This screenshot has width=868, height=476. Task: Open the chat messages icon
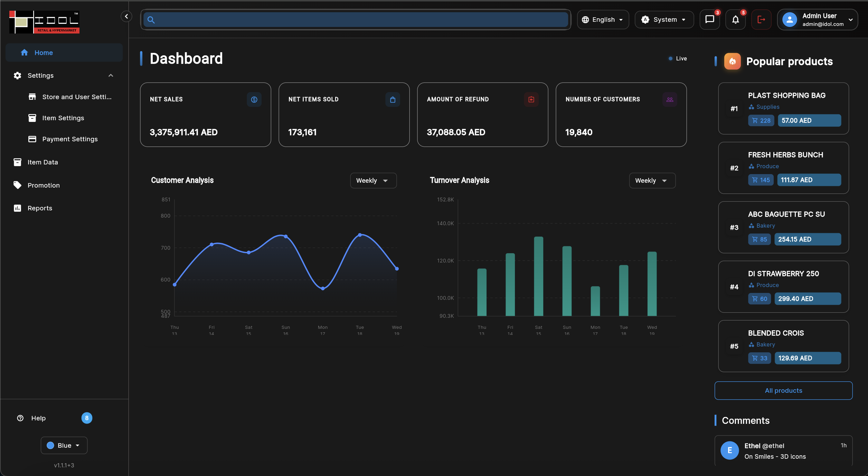pos(709,20)
